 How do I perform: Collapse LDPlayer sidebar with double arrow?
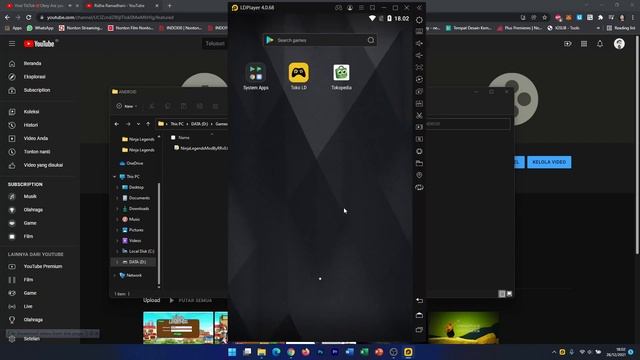click(x=419, y=8)
